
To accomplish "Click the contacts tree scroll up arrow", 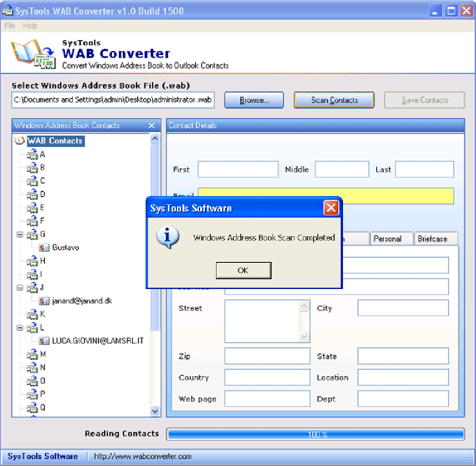I will (x=155, y=139).
